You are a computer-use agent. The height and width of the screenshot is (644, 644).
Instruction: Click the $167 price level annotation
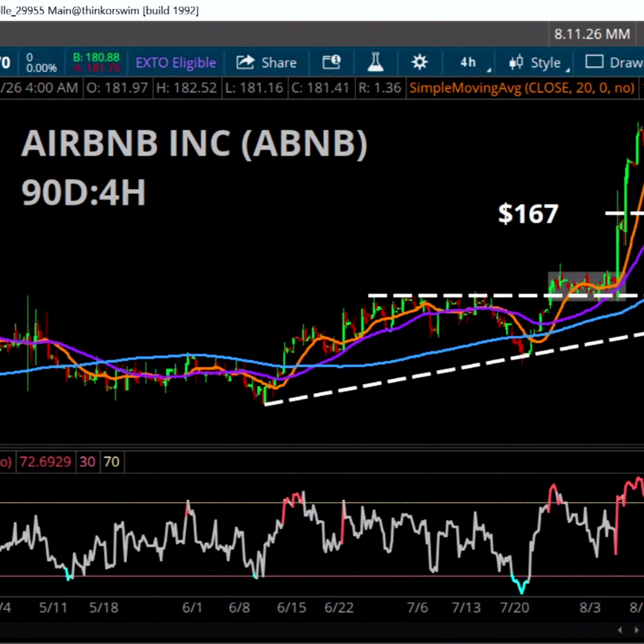528,213
